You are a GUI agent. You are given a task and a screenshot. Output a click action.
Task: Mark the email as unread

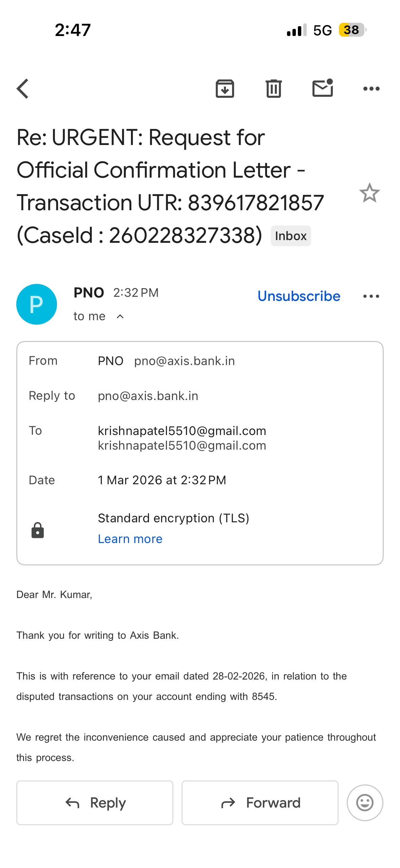click(x=322, y=89)
